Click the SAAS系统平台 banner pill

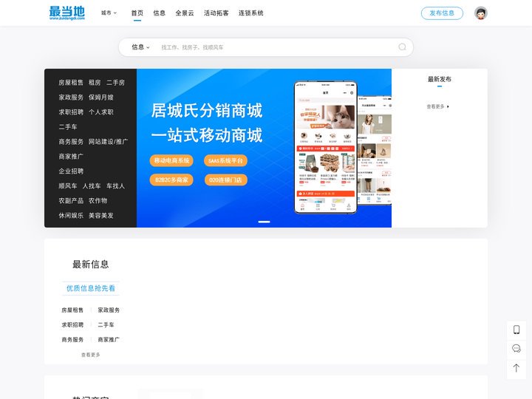pos(225,160)
